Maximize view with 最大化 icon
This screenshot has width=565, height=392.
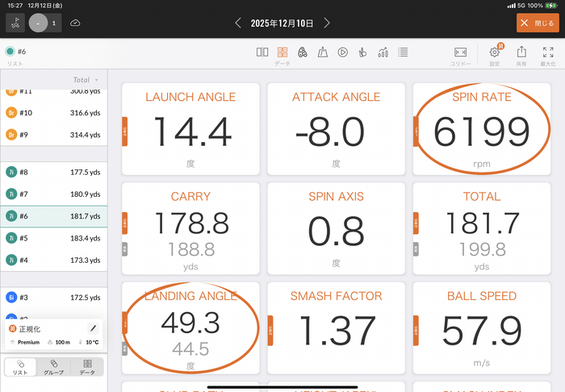pos(549,53)
